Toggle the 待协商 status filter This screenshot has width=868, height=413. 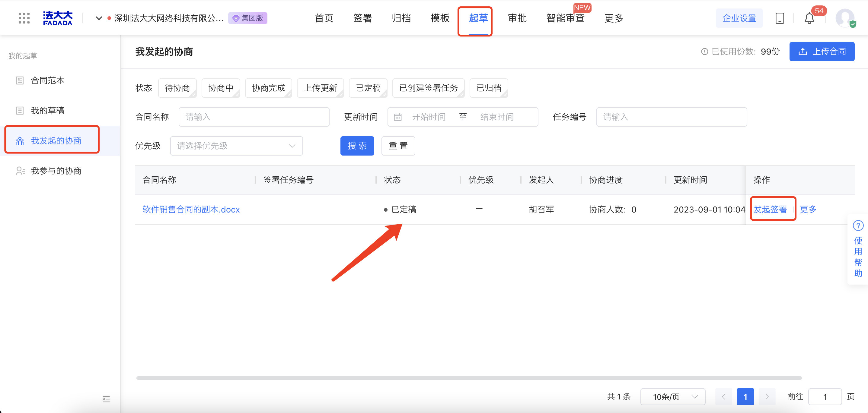(177, 88)
